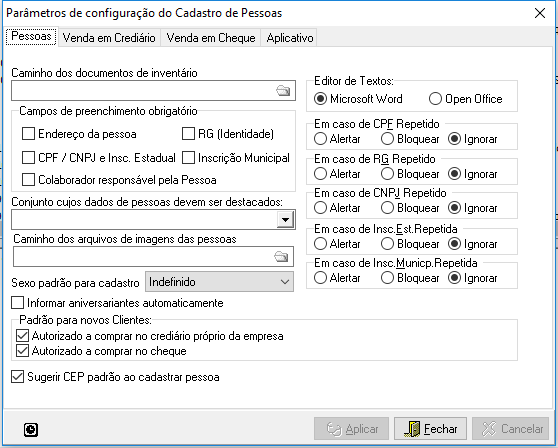
Task: Open the Aplicativo tab
Action: tap(290, 38)
